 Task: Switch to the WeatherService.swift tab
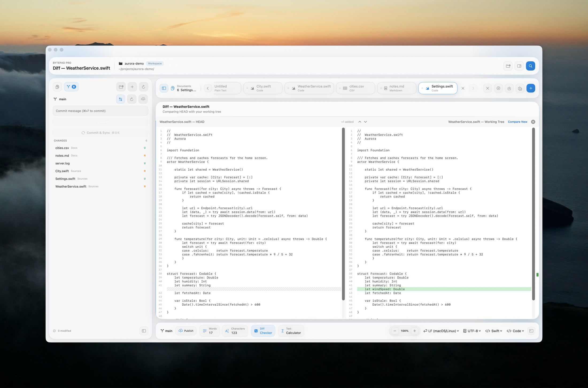click(x=309, y=88)
